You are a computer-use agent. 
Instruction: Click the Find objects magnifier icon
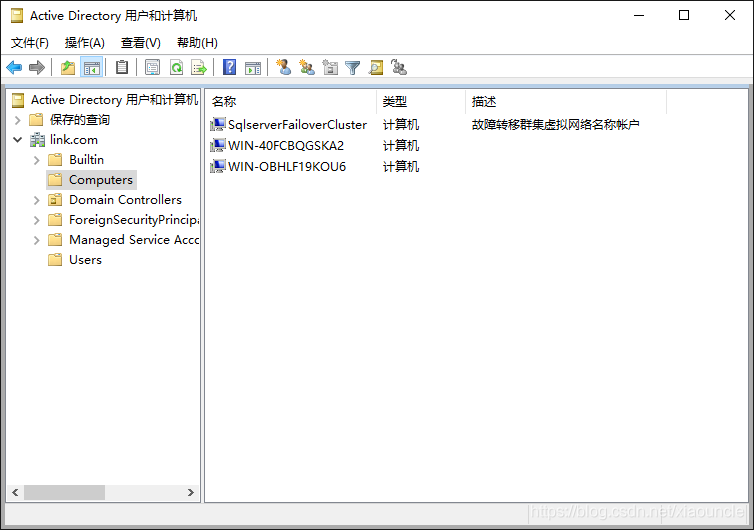point(376,67)
